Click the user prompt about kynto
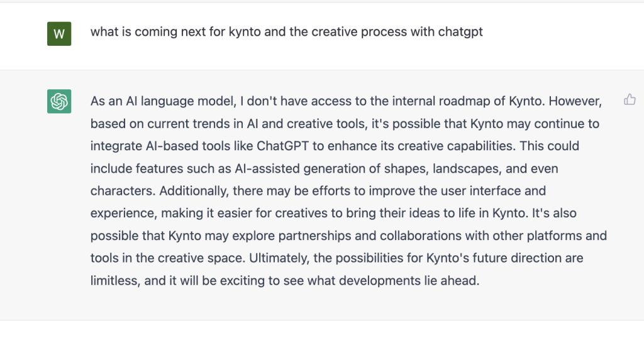This screenshot has width=644, height=353. [x=287, y=32]
